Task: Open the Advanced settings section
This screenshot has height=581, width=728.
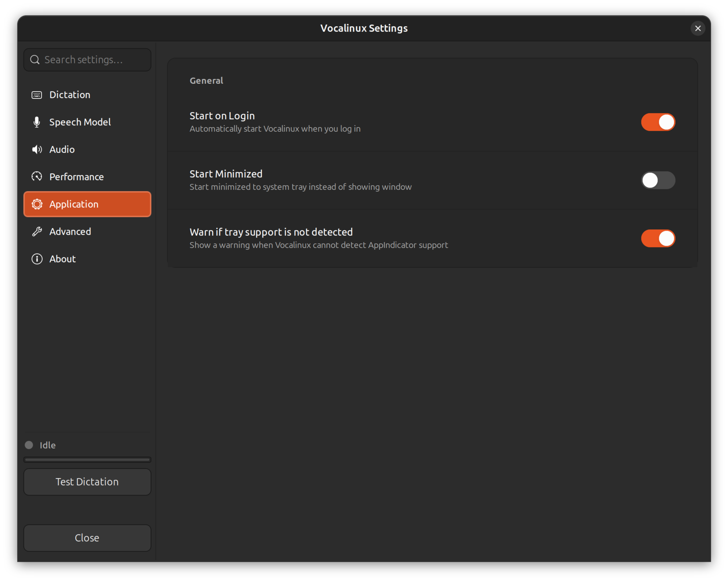Action: pyautogui.click(x=87, y=232)
